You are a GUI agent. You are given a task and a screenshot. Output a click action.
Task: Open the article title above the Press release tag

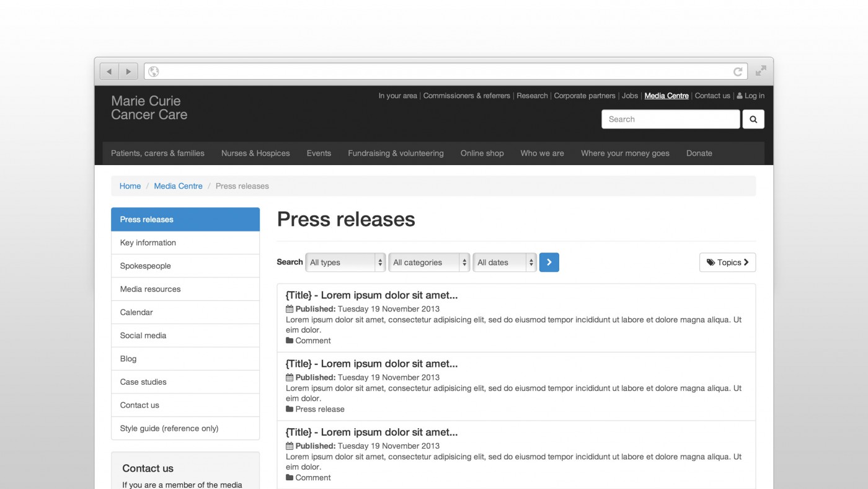371,364
